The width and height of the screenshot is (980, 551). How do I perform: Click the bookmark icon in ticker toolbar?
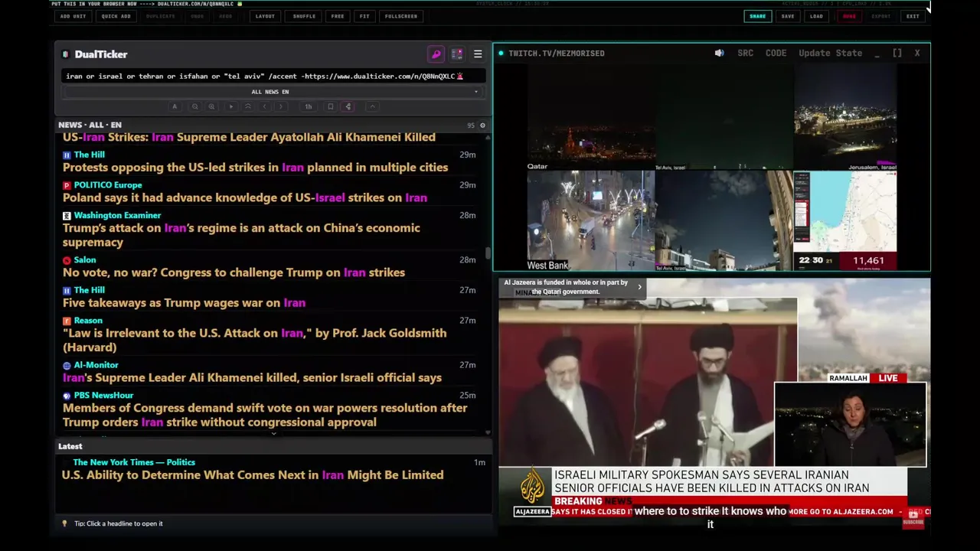pyautogui.click(x=331, y=106)
